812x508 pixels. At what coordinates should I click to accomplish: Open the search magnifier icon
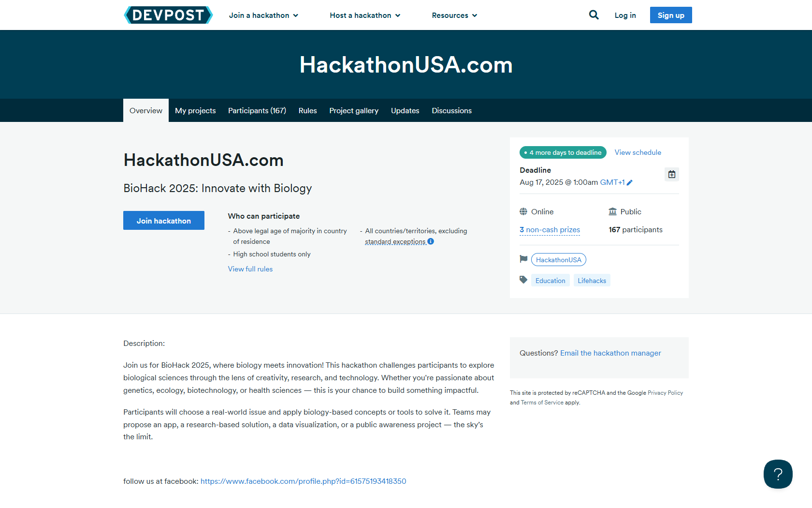594,15
